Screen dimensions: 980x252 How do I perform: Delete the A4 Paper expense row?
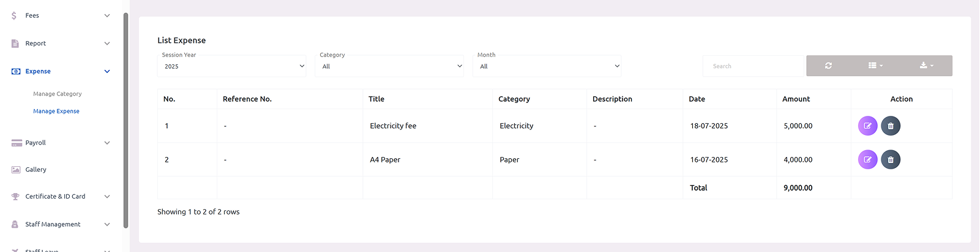[x=891, y=159]
